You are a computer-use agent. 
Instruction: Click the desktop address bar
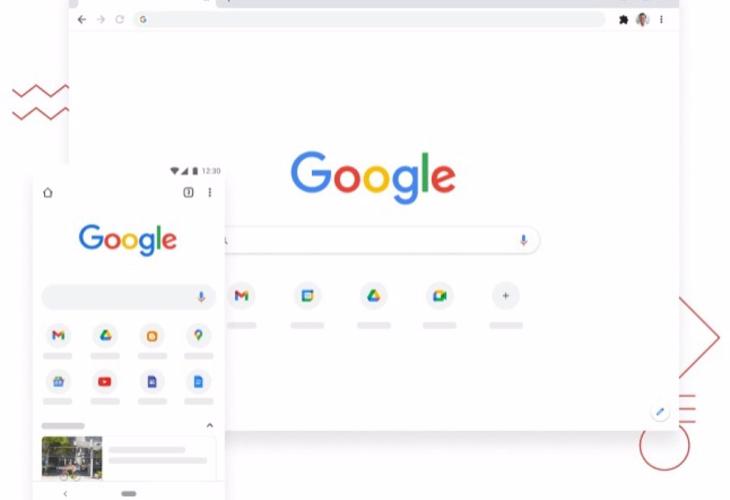click(370, 20)
